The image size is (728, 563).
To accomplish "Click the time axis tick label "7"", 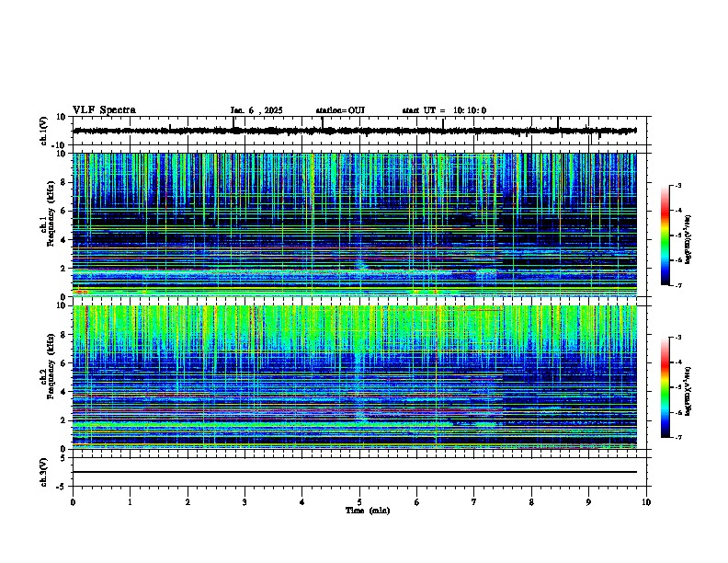I will tap(474, 502).
